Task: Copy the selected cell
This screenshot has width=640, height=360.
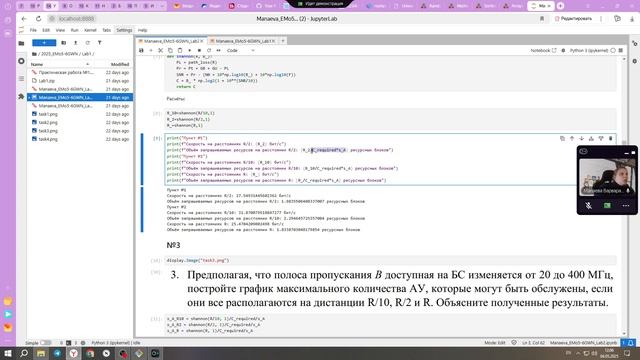Action: pyautogui.click(x=170, y=50)
